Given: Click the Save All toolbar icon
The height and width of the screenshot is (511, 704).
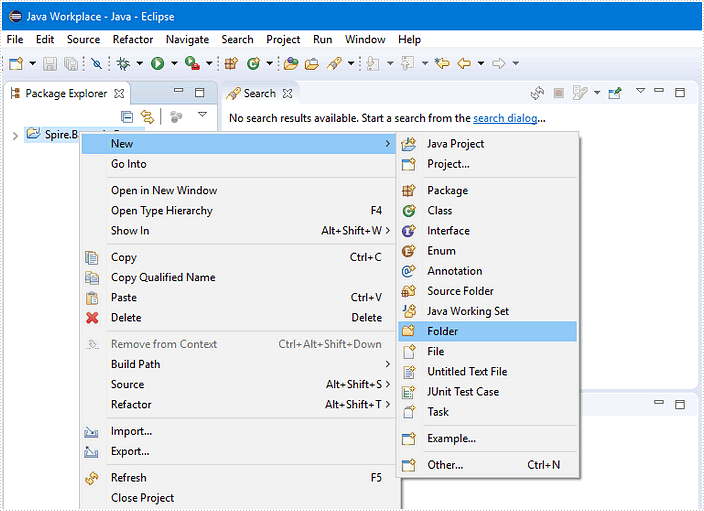Looking at the screenshot, I should coord(71,64).
